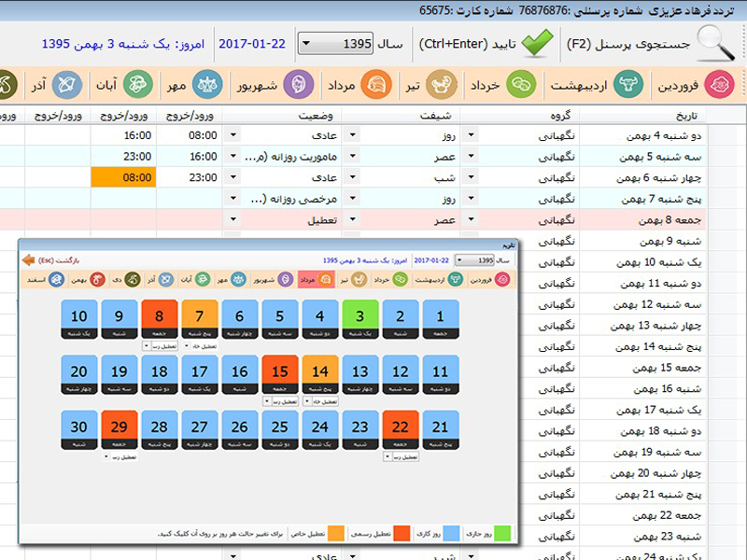Viewport: 747px width, 560px height.
Task: Select Friday 22 Bahman date cell
Action: point(642,515)
